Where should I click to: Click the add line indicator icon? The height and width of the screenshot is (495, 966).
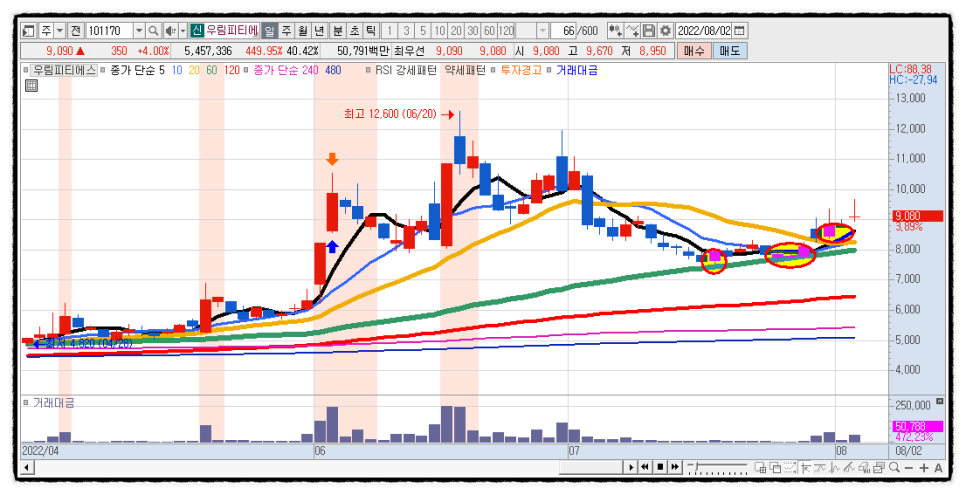[x=632, y=30]
